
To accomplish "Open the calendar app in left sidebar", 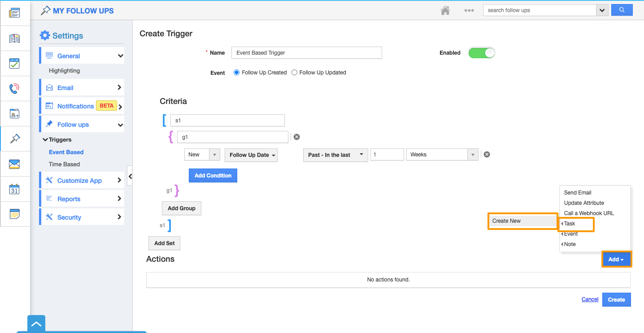I will 14,189.
